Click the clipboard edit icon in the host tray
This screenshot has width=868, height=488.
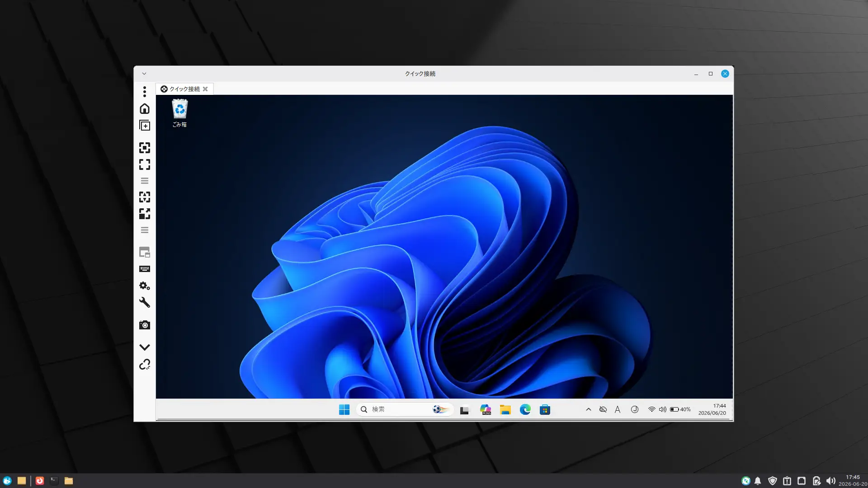click(816, 481)
